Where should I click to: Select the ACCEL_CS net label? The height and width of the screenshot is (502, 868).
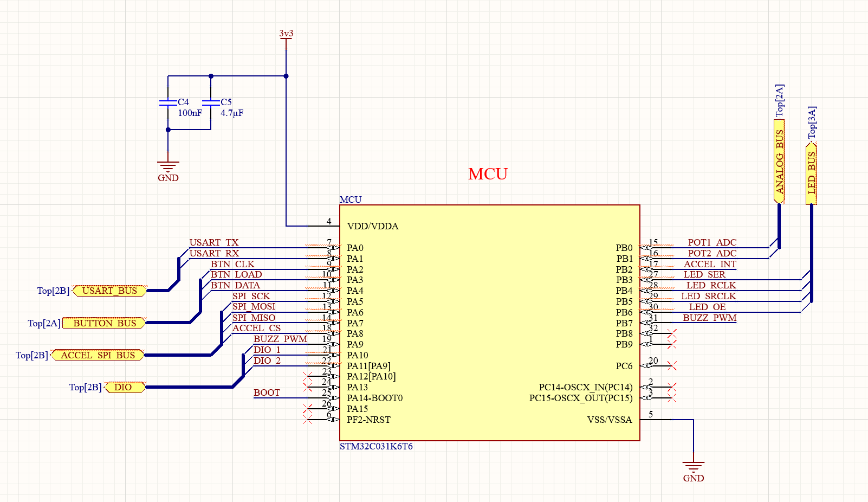pyautogui.click(x=256, y=328)
